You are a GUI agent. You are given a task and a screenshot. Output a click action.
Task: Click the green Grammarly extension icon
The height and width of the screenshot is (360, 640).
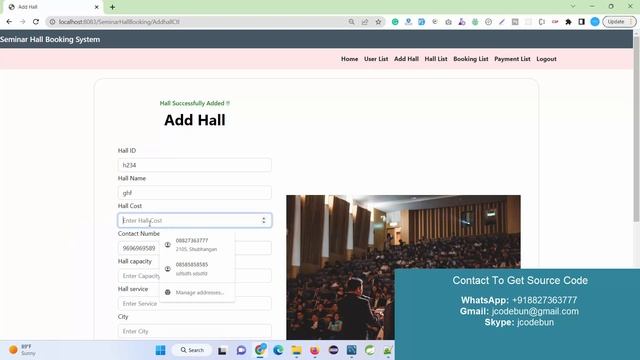[x=395, y=22]
